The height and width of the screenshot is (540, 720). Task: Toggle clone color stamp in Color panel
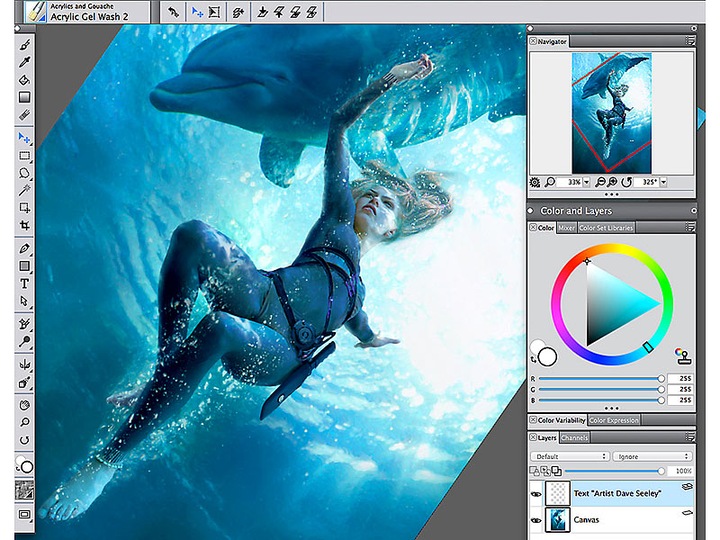(682, 356)
